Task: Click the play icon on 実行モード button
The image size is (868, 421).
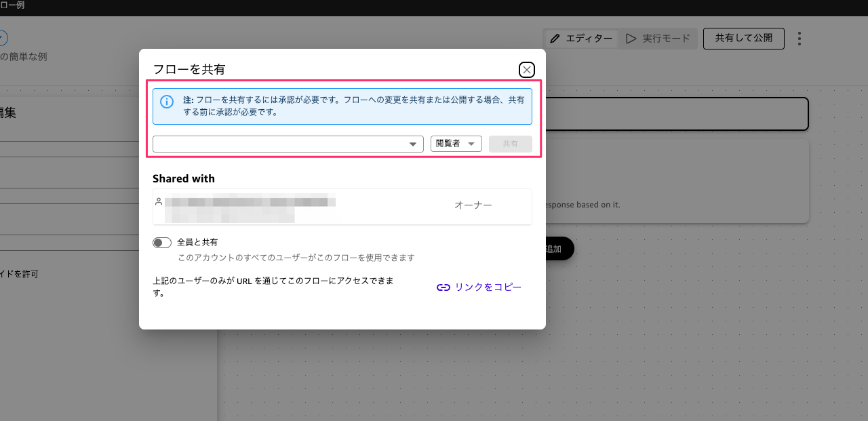Action: tap(631, 39)
